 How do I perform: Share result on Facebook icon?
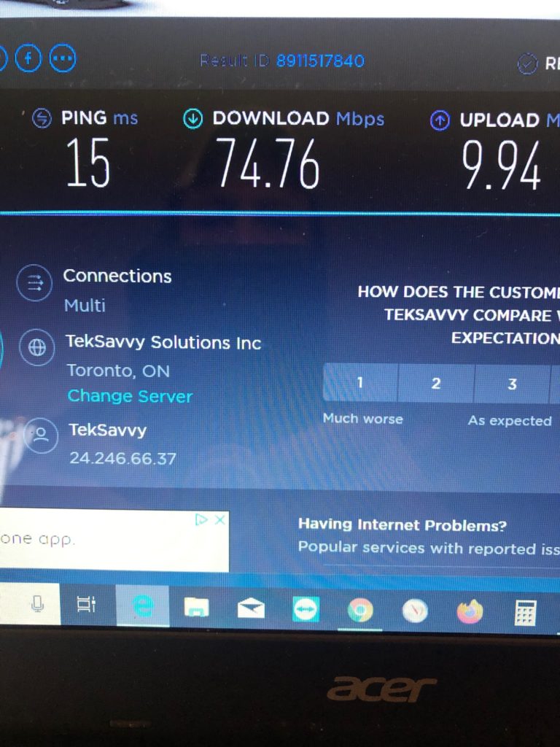pyautogui.click(x=28, y=58)
